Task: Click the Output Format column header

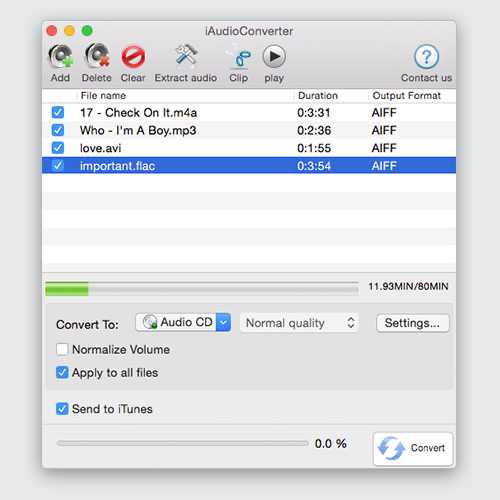Action: tap(406, 96)
